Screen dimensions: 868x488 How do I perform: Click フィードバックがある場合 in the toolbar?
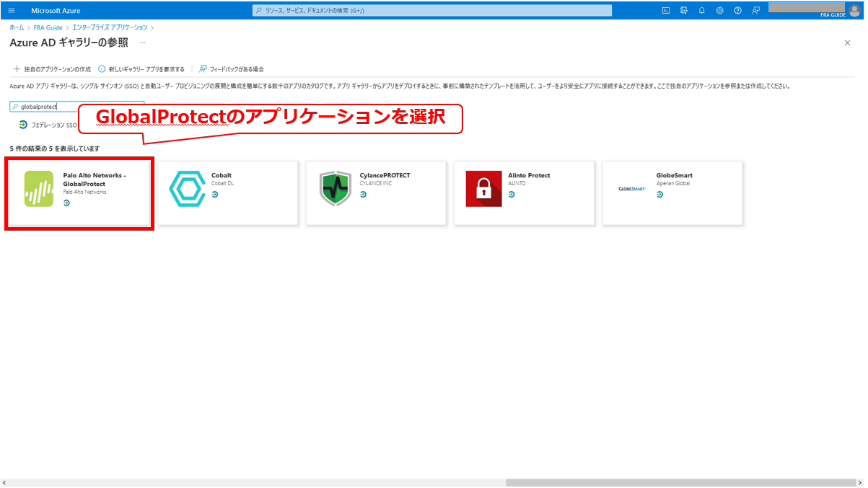(x=232, y=69)
